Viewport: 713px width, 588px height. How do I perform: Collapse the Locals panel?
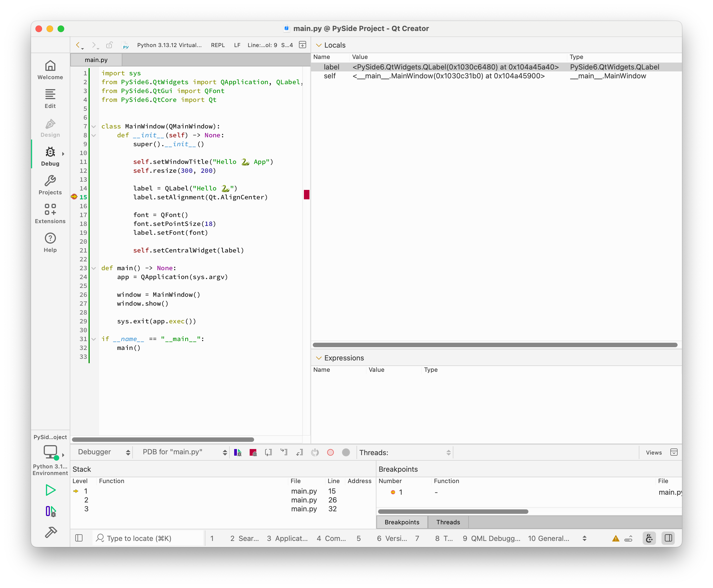pyautogui.click(x=318, y=45)
